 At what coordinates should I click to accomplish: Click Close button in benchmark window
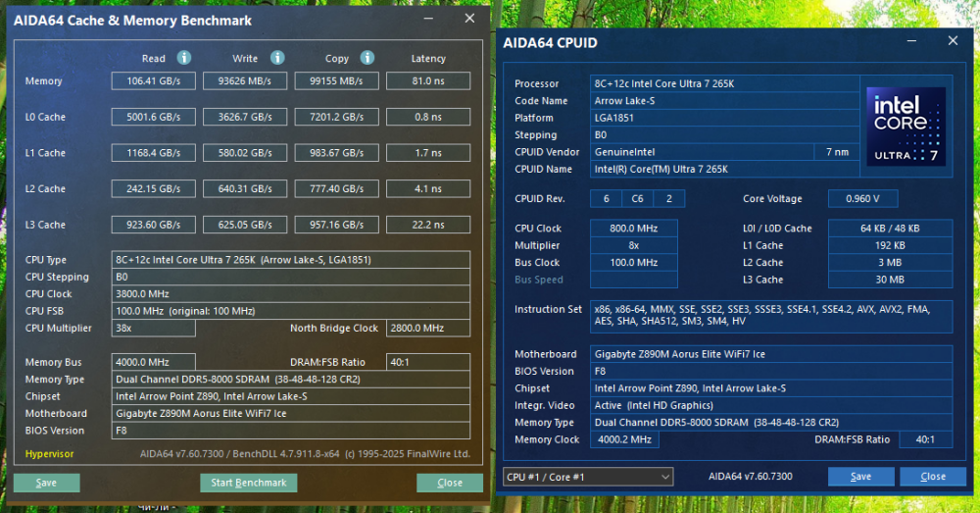pos(450,483)
